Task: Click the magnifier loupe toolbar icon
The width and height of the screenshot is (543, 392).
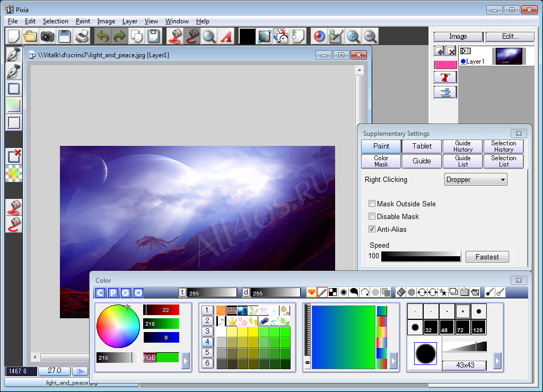Action: click(x=209, y=36)
